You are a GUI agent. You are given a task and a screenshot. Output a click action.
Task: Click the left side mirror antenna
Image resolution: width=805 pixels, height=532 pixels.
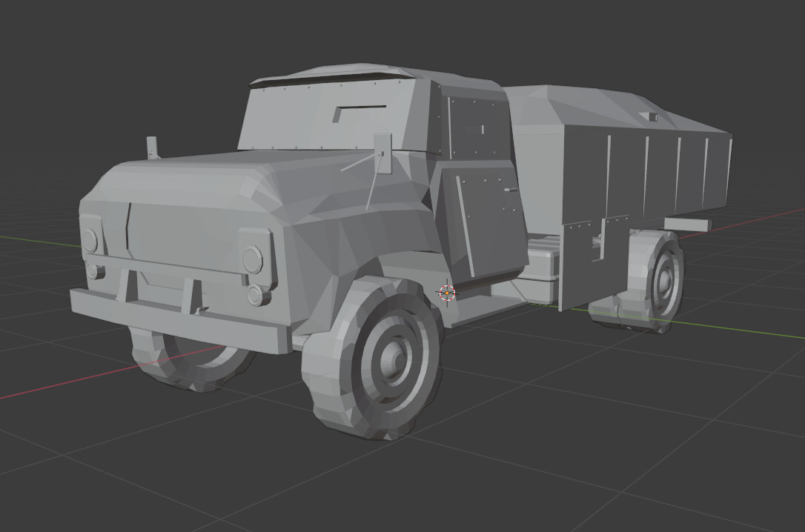[153, 148]
